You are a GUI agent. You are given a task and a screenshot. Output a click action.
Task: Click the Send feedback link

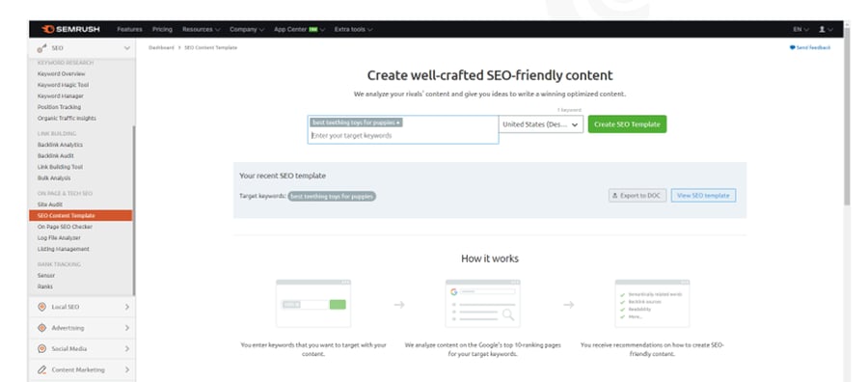tap(813, 47)
